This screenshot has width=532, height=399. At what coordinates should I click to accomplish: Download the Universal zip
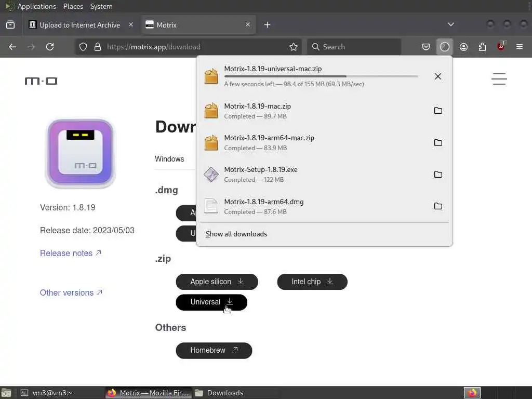coord(211,302)
